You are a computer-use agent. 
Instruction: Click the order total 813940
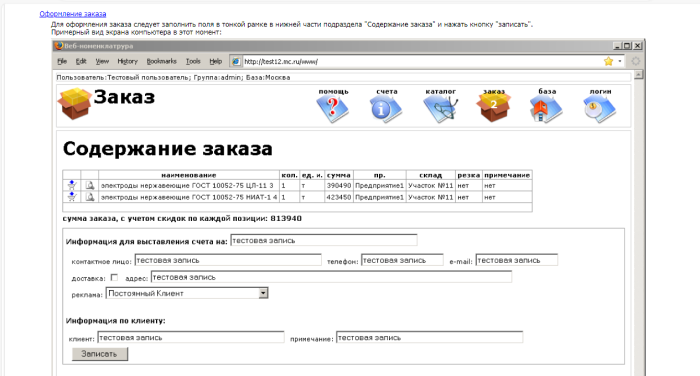click(286, 218)
